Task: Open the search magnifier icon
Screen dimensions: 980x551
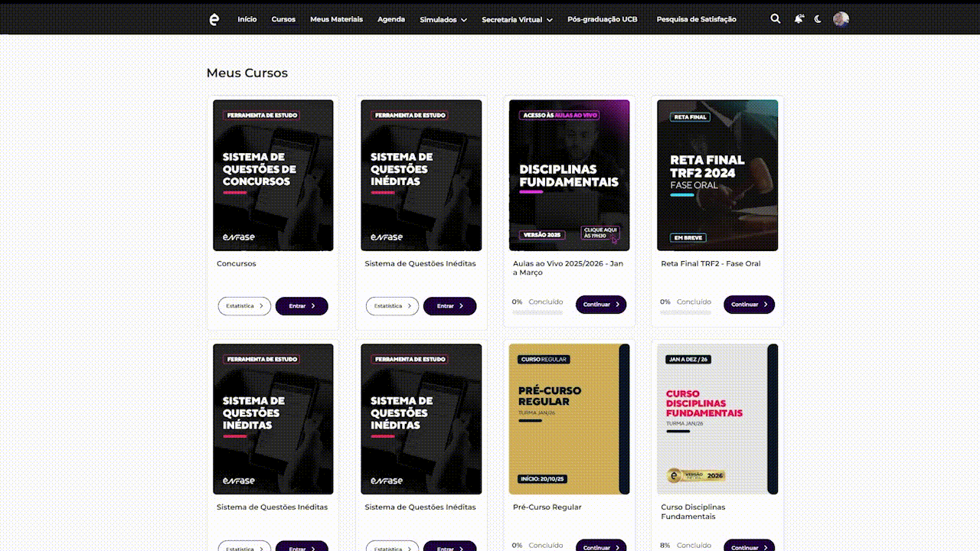Action: 776,19
